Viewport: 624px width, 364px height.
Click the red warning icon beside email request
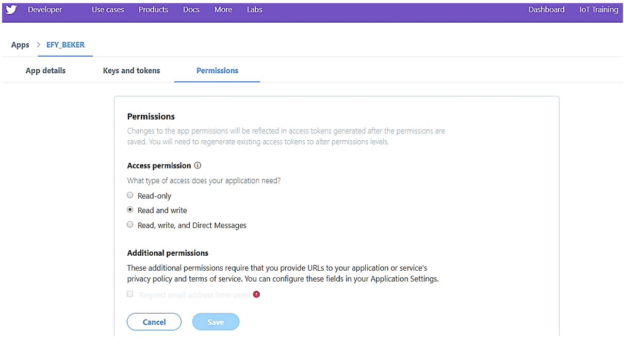pyautogui.click(x=256, y=294)
